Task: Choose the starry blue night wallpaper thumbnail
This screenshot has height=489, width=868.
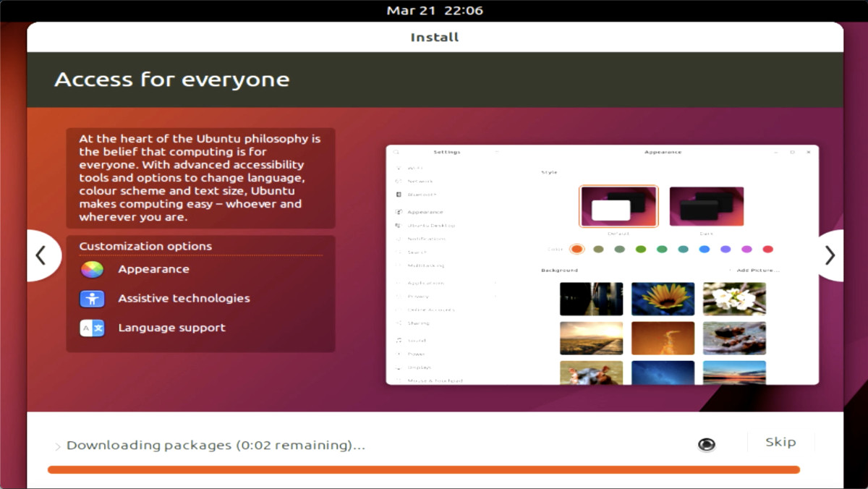Action: click(663, 373)
